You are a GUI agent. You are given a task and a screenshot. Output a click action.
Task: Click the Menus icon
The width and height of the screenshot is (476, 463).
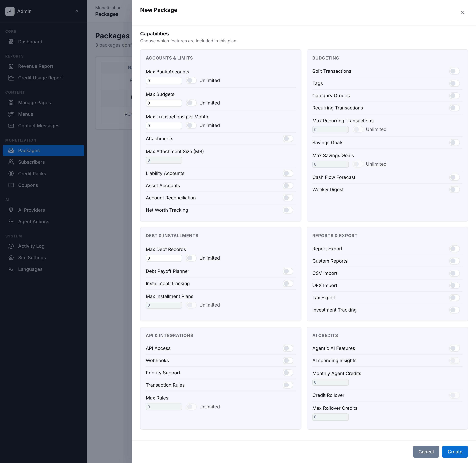(x=11, y=114)
